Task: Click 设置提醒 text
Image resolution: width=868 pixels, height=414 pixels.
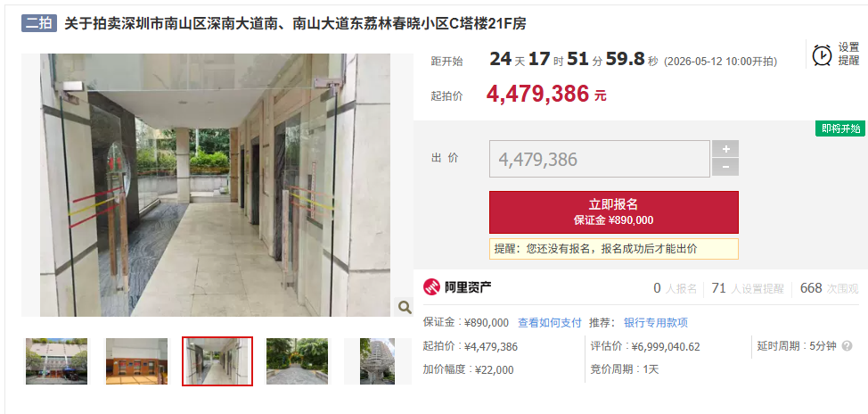Action: pos(848,54)
